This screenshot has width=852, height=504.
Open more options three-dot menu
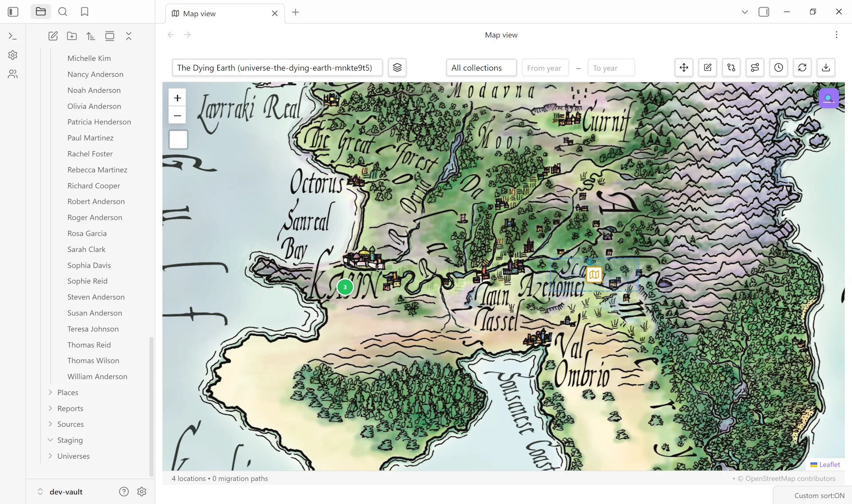click(x=836, y=35)
